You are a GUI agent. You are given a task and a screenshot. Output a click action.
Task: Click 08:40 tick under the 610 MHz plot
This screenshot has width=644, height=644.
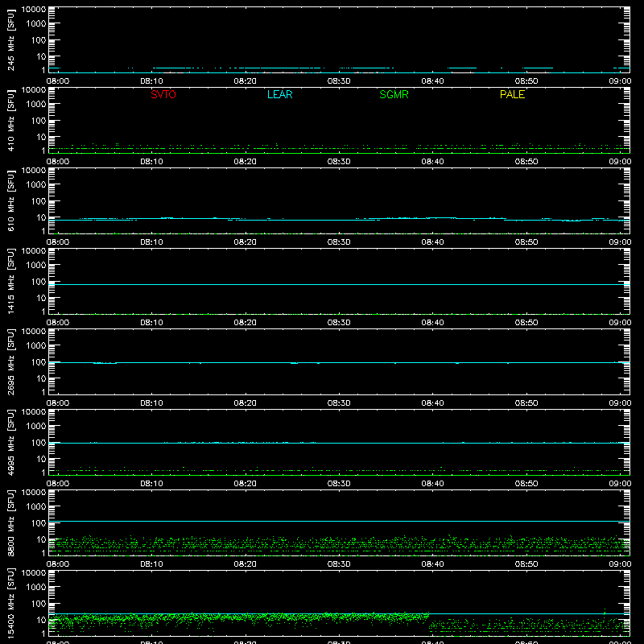tap(432, 242)
